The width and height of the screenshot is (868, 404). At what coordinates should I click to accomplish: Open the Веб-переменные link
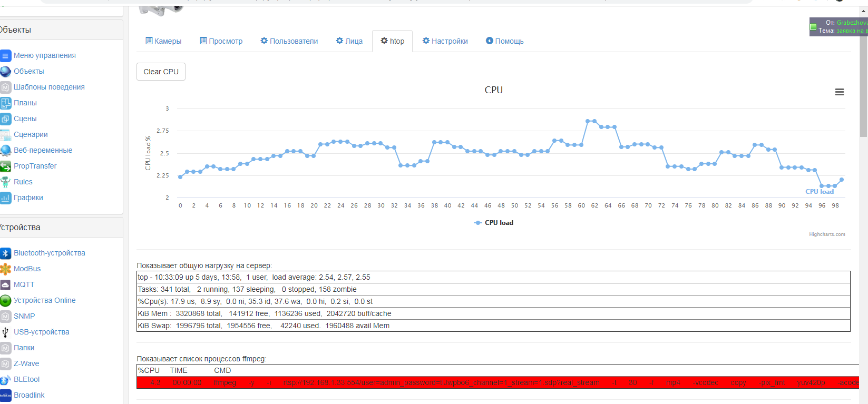tap(43, 150)
